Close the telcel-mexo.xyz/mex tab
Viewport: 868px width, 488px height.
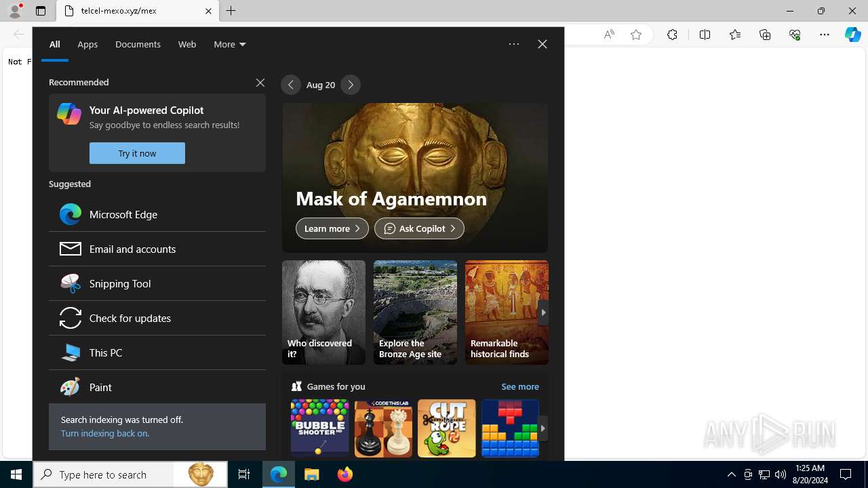point(208,11)
